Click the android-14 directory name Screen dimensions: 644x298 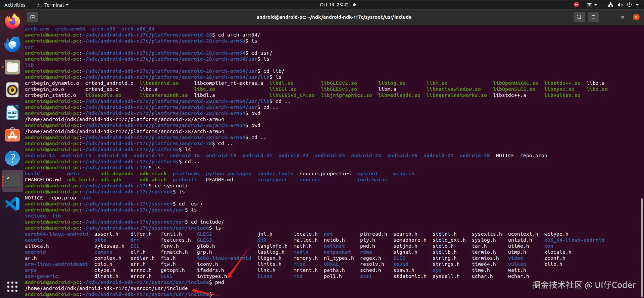click(x=40, y=156)
